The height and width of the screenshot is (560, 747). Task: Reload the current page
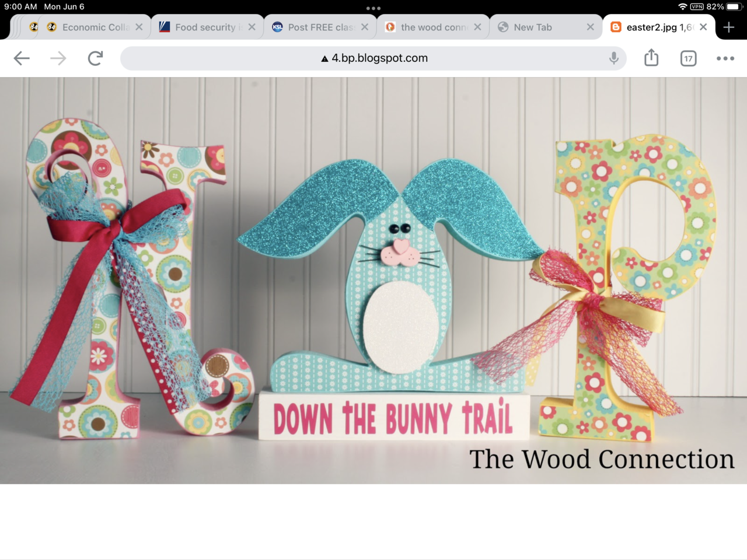[95, 58]
